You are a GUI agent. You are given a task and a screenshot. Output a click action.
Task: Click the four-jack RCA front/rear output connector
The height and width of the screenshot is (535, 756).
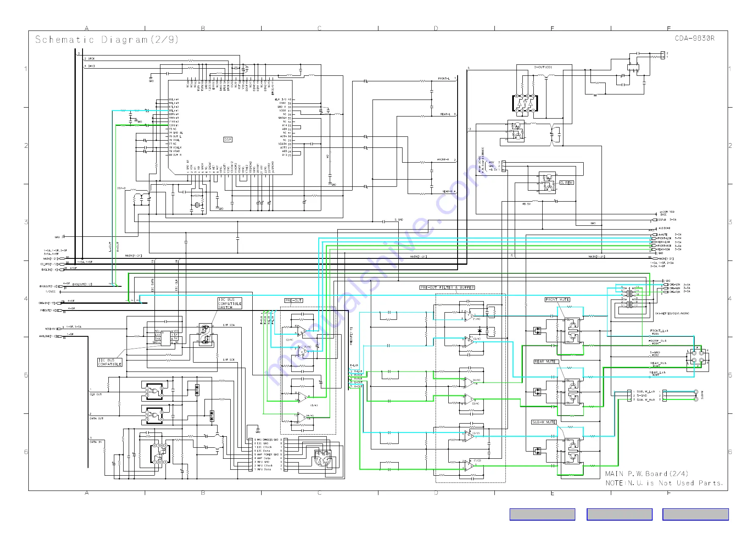point(697,357)
